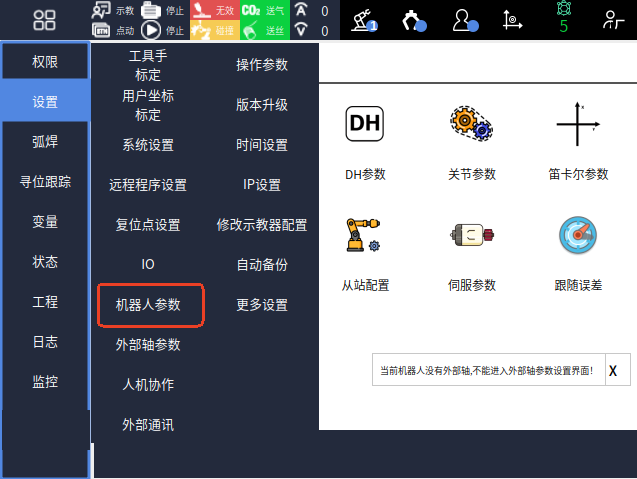Select 外部轴参数 menu item
This screenshot has width=637, height=479.
click(x=148, y=345)
